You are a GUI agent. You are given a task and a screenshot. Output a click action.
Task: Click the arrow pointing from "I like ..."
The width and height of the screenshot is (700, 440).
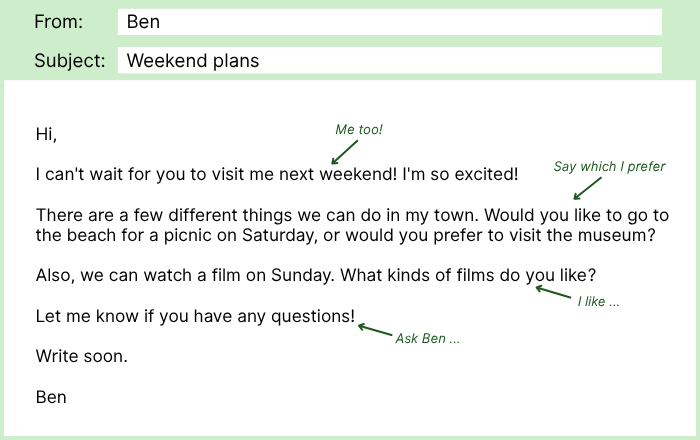(x=551, y=292)
